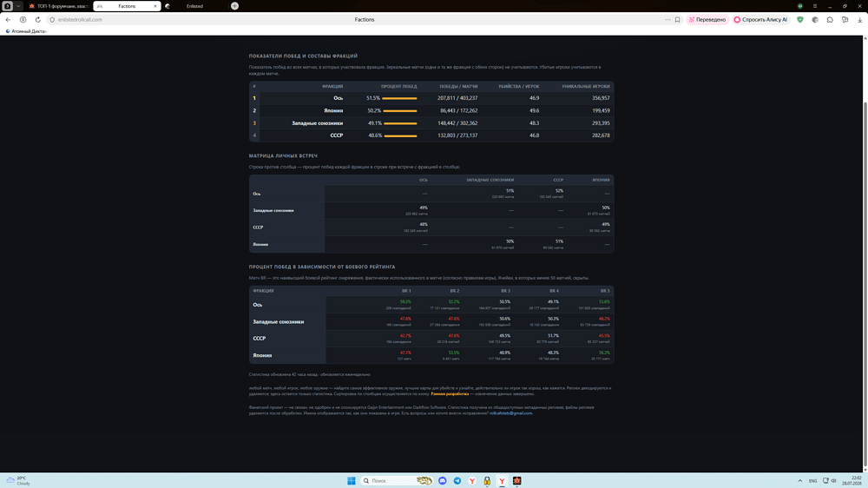
Task: Click the 356,957 unique players cell
Action: (x=601, y=98)
